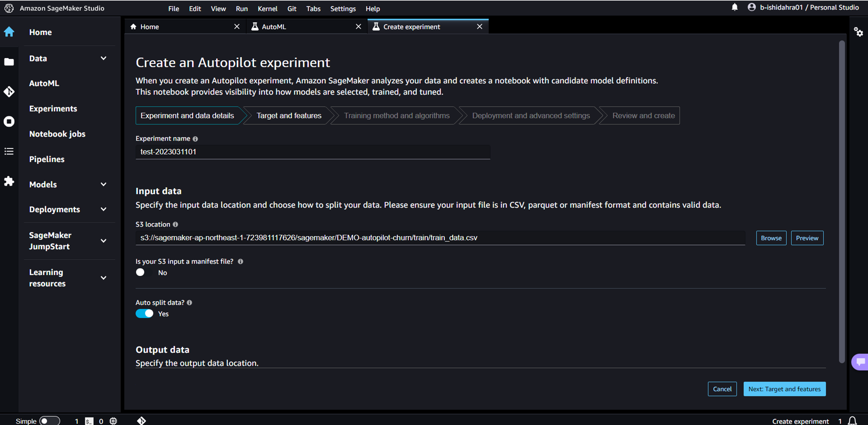Open Notebook jobs in the sidebar
The image size is (868, 425).
[57, 134]
